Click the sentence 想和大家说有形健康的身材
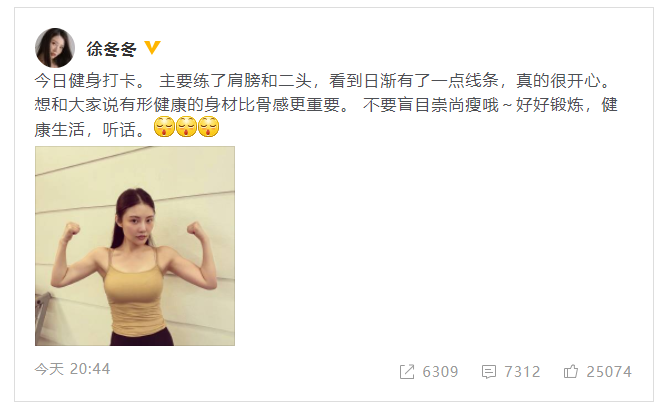The width and height of the screenshot is (671, 414). (136, 105)
